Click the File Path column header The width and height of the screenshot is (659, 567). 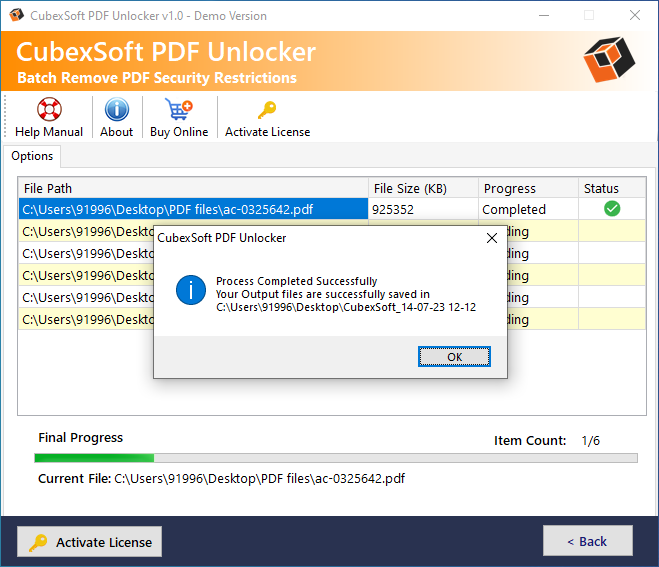pos(193,188)
